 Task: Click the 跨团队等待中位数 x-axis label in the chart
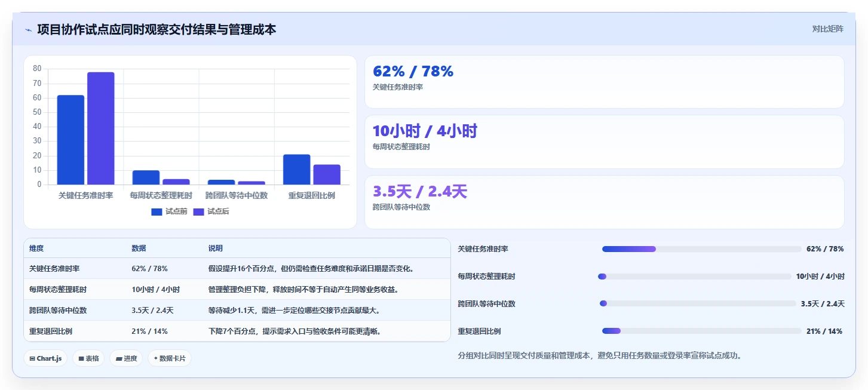(237, 195)
